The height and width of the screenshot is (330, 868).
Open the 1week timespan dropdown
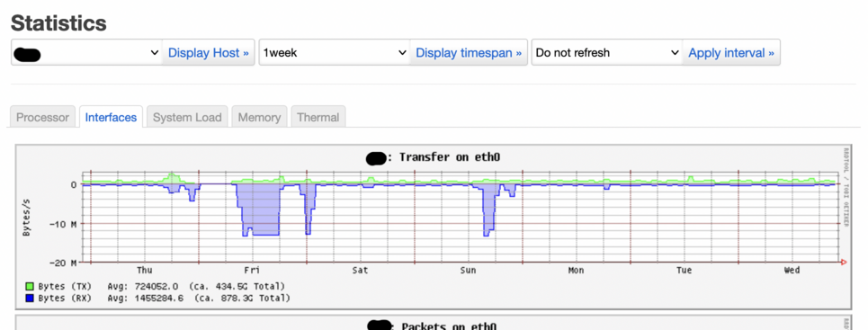point(335,52)
